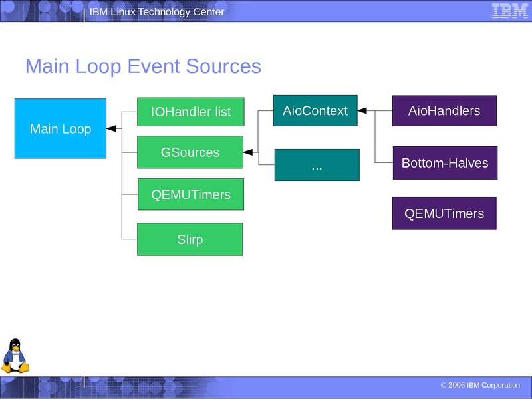The width and height of the screenshot is (532, 399).
Task: Select the Bottom-Halves purple node
Action: click(444, 162)
